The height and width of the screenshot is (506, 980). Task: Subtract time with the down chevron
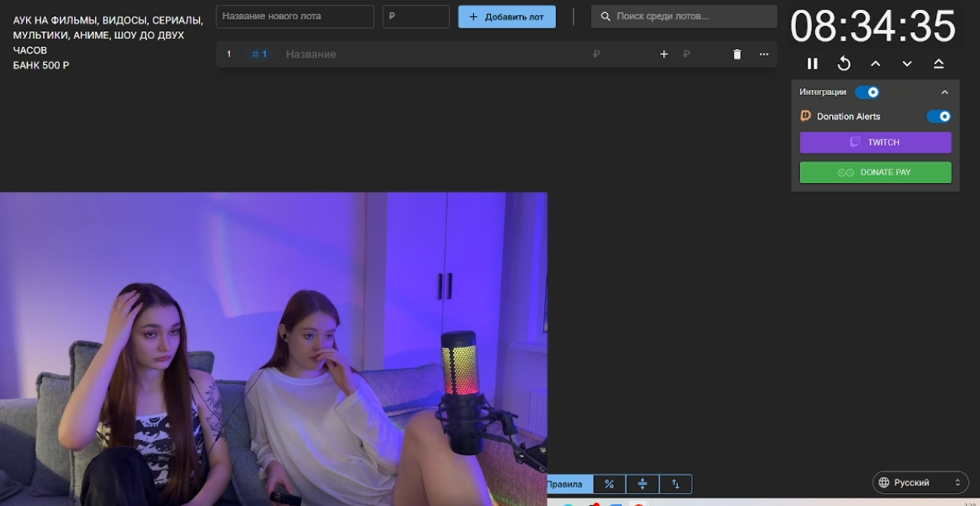click(907, 64)
